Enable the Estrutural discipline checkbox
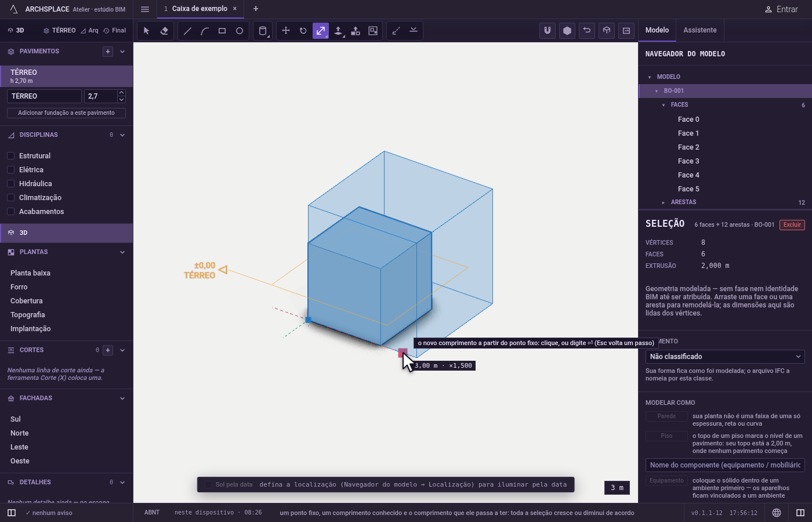This screenshot has width=812, height=522. (x=10, y=156)
